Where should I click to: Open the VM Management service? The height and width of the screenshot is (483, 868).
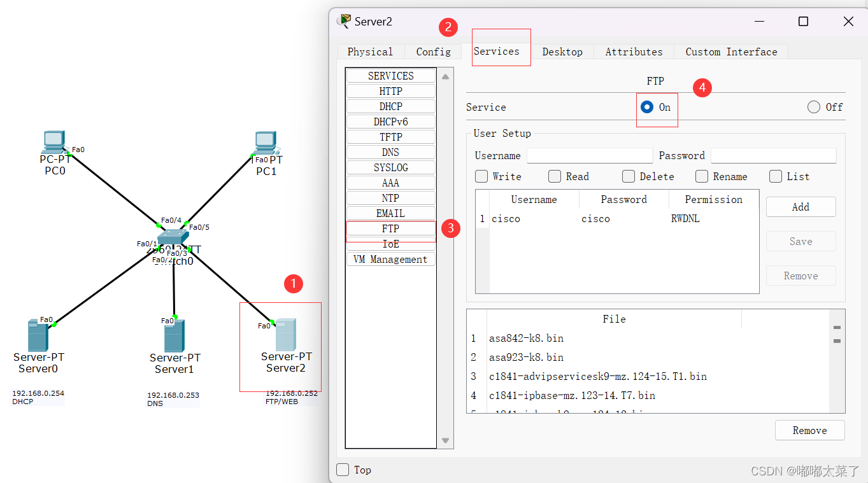click(391, 259)
